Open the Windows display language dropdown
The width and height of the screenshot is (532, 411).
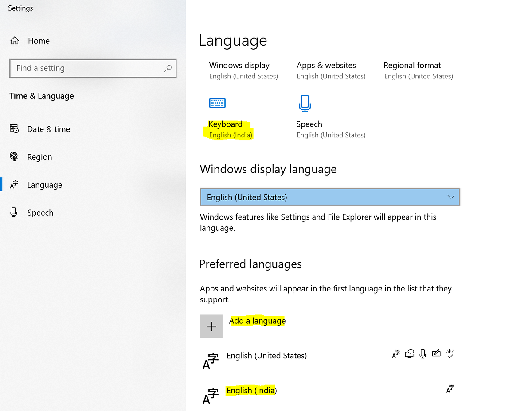pos(330,197)
